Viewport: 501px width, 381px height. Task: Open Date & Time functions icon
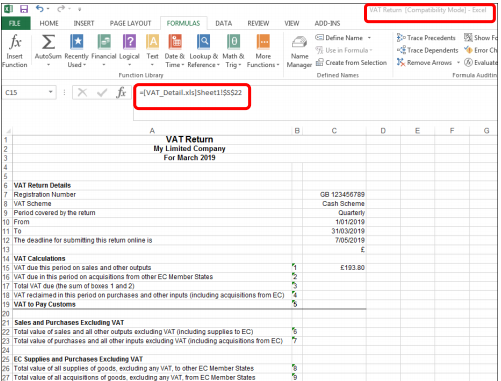click(x=175, y=42)
